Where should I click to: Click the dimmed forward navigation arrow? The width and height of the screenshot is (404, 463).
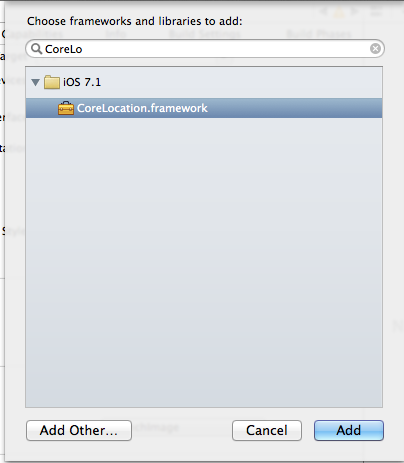(x=354, y=12)
